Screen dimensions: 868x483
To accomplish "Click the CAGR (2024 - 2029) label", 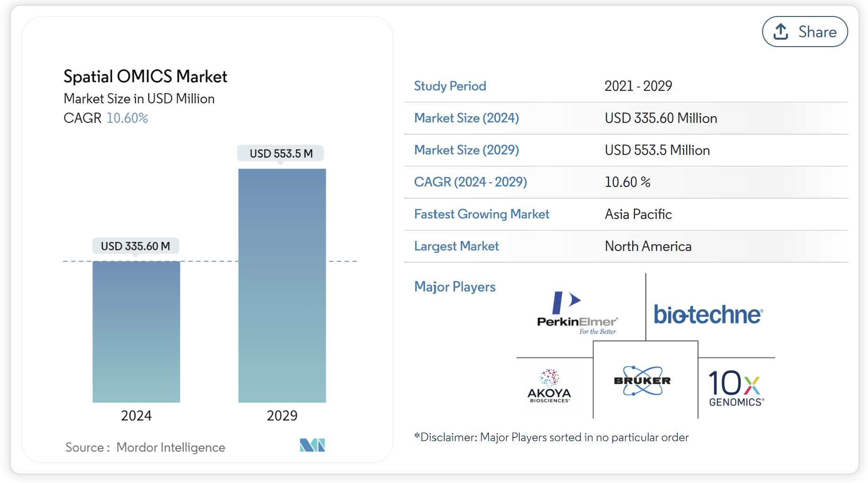I will [x=471, y=182].
